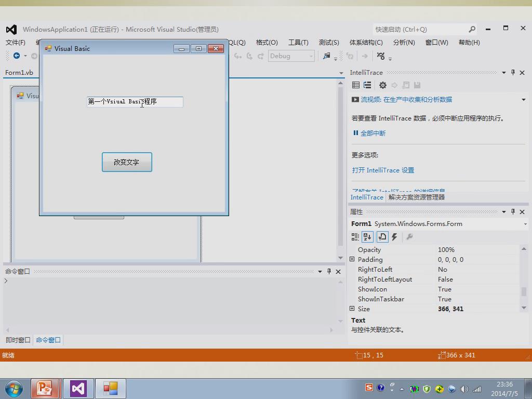The height and width of the screenshot is (399, 532).
Task: Click the designer vertical scrollbar down arrow
Action: [341, 258]
